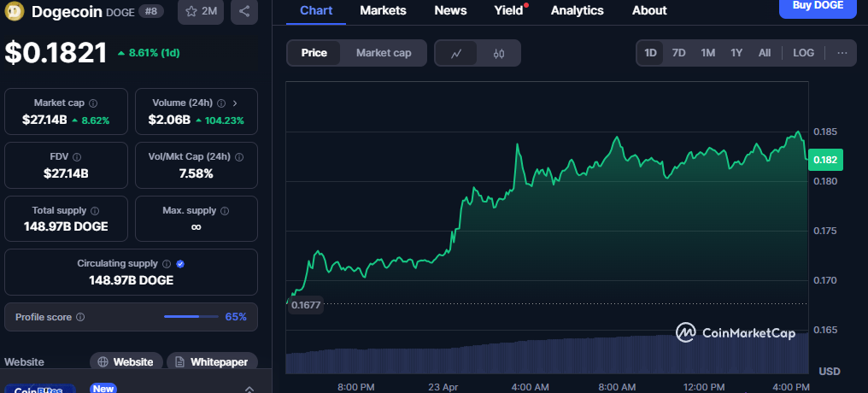Click the 0.182 current price tag on chart
This screenshot has height=393, width=868.
click(x=825, y=161)
